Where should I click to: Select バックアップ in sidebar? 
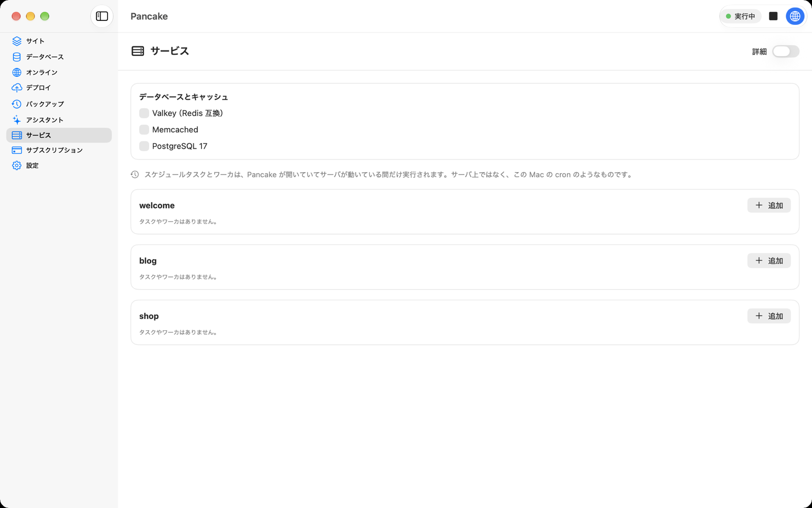(59, 104)
